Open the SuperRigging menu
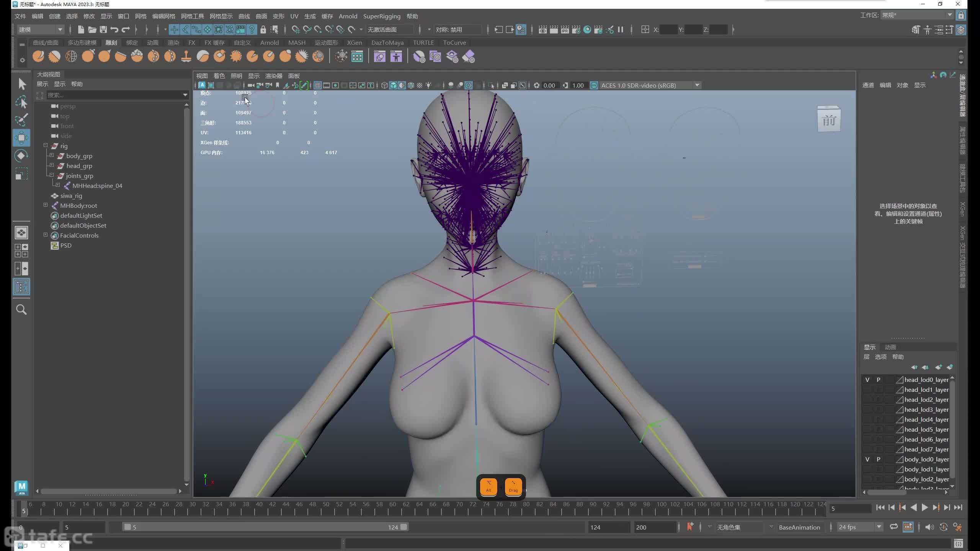The image size is (980, 551). [x=381, y=16]
